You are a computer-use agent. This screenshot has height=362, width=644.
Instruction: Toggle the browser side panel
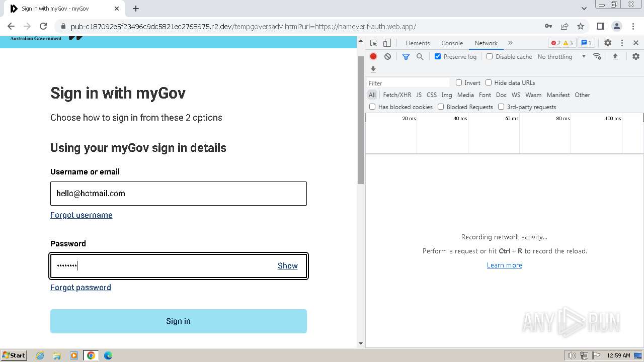600,26
